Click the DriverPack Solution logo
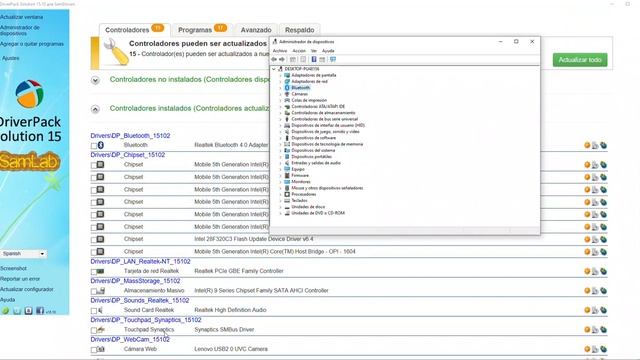Viewport: 640px width, 360px height. 29,94
